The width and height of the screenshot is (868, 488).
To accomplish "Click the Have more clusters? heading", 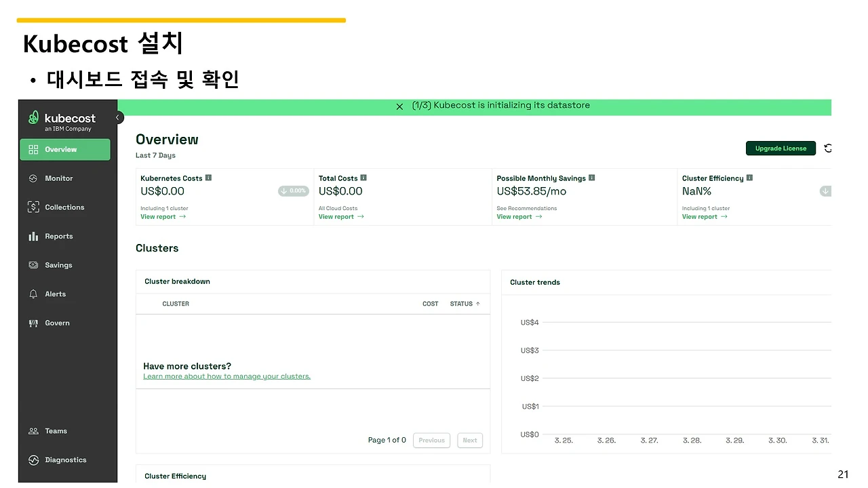I will pos(187,367).
